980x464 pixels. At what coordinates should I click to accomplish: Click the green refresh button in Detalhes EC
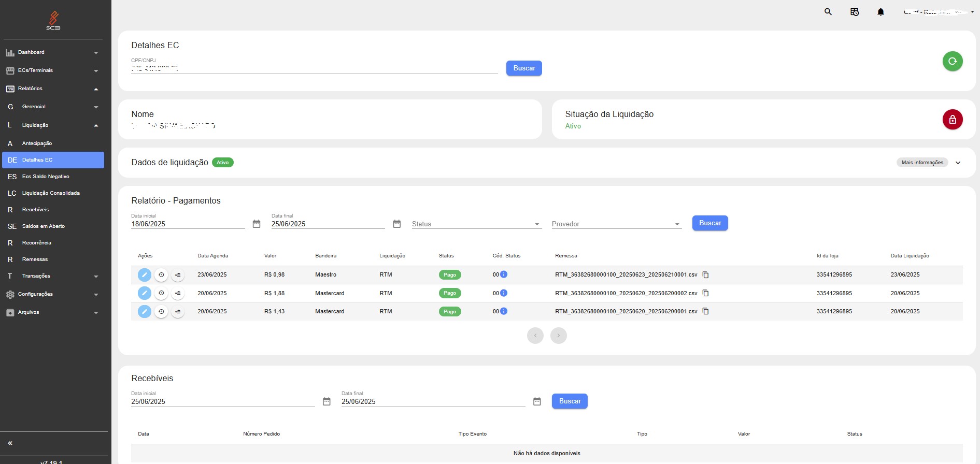tap(952, 61)
